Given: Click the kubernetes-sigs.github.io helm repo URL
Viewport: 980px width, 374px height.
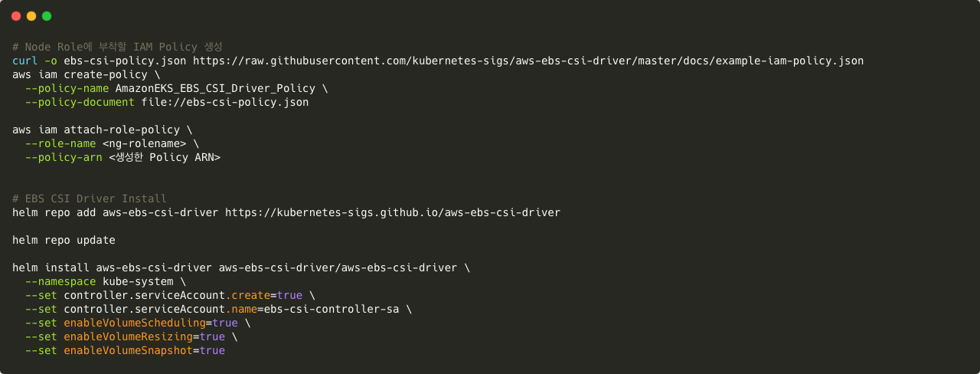Looking at the screenshot, I should pos(393,212).
